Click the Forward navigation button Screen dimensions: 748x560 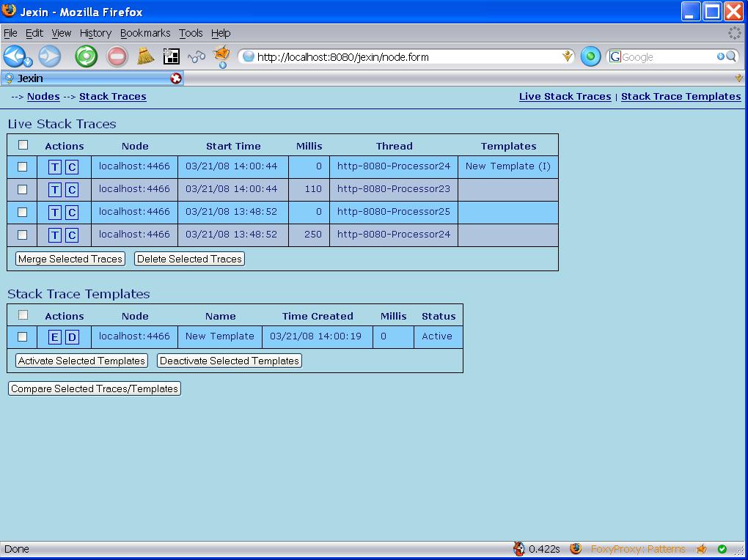(50, 56)
